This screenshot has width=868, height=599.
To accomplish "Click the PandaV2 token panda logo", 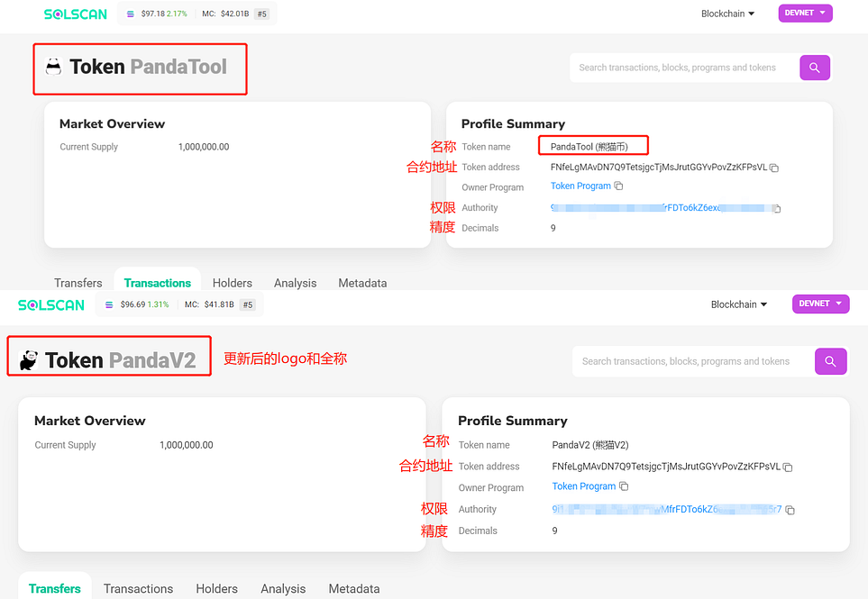I will coord(28,360).
